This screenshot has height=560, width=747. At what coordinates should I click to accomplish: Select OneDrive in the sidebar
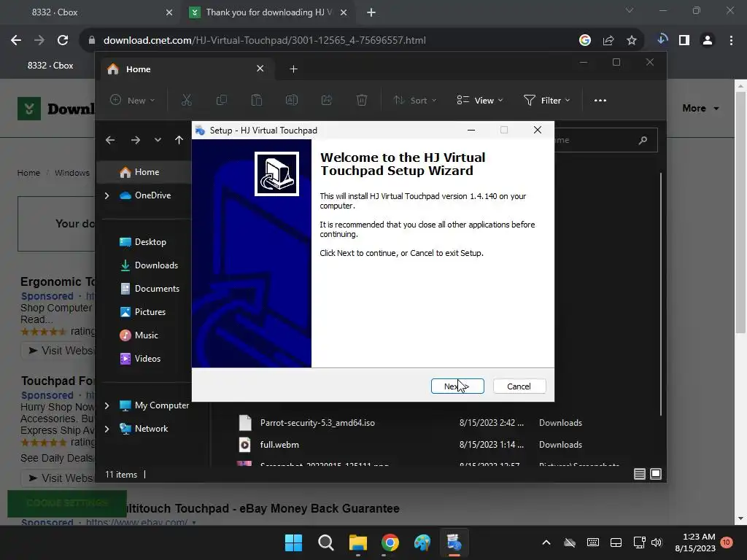(152, 195)
